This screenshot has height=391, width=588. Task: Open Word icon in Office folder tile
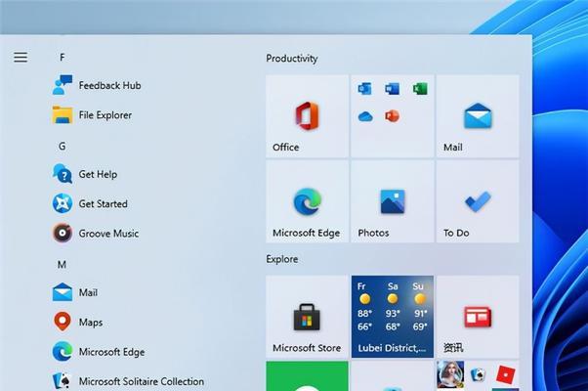point(393,89)
